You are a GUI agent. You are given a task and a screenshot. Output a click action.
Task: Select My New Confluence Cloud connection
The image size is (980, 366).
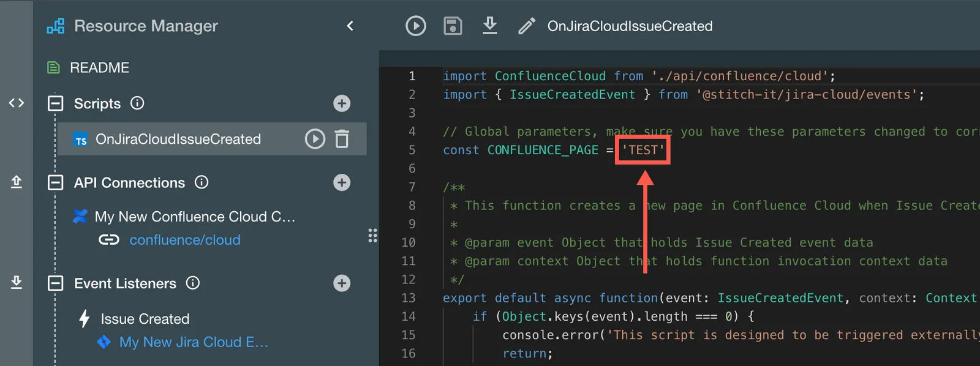point(195,217)
